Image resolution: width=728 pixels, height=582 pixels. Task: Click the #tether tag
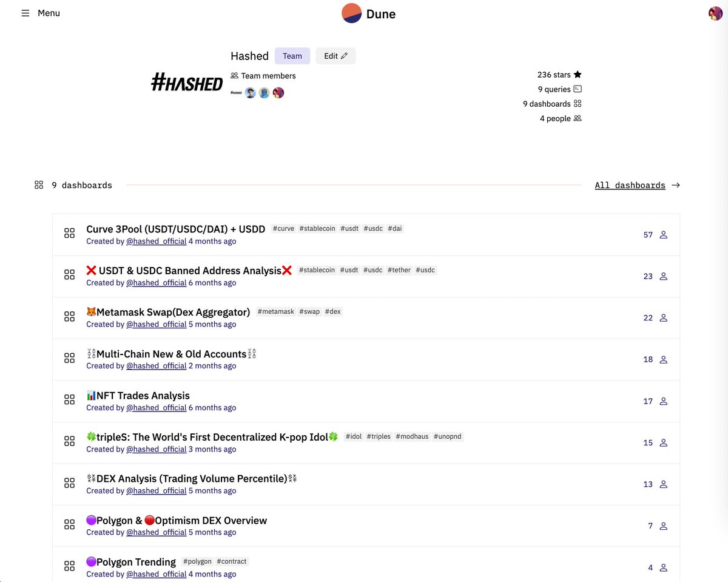point(399,270)
